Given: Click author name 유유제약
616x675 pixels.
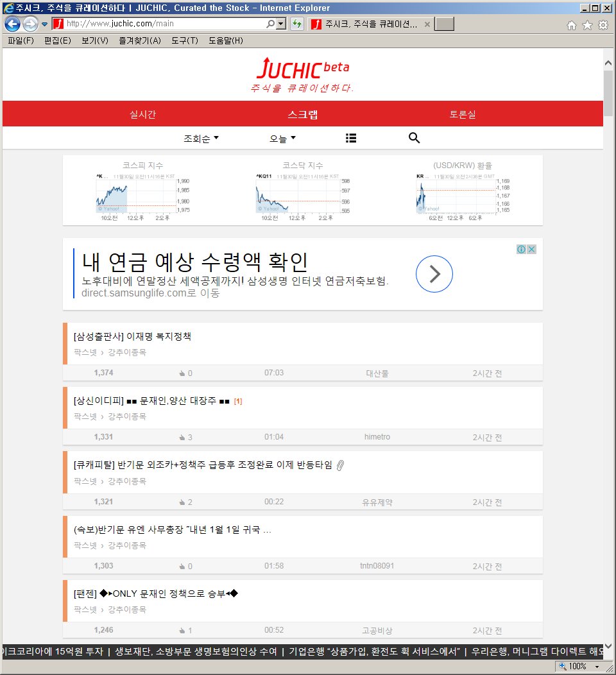Looking at the screenshot, I should tap(377, 502).
